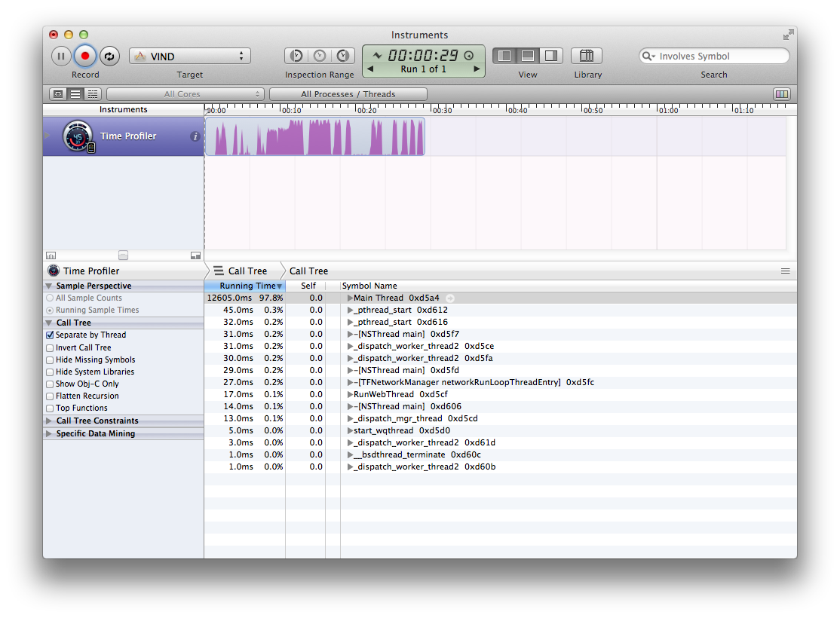Set inspection range start button
Viewport: 840px width, 618px height.
(x=296, y=56)
